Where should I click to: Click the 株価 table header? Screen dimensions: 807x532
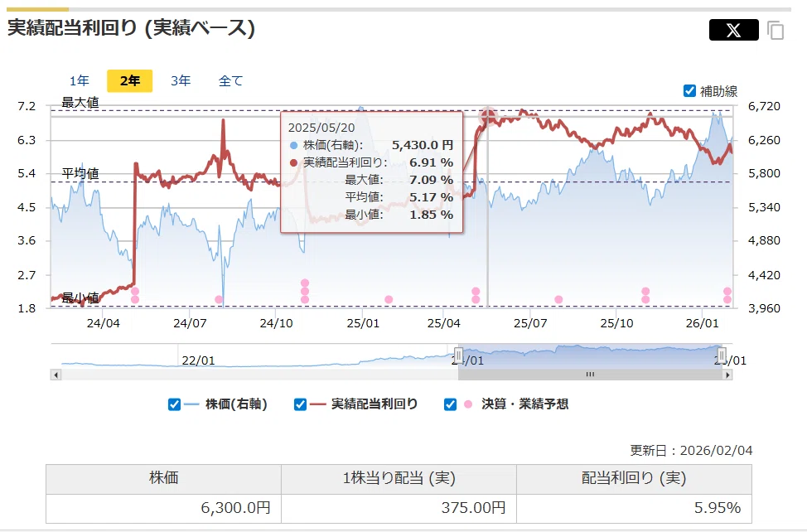tap(164, 478)
